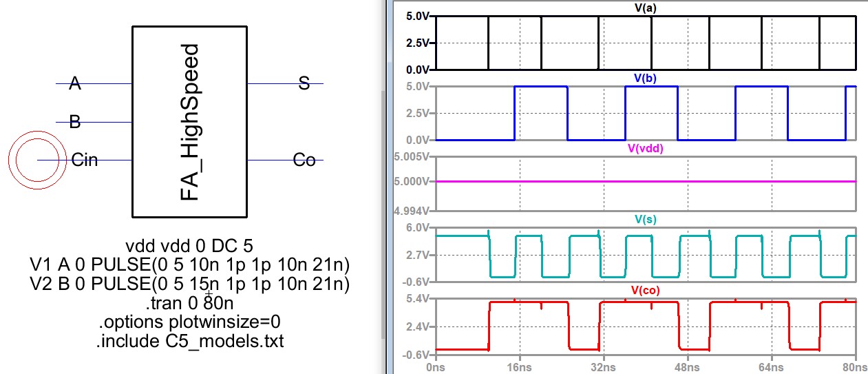Select the .include C5_models.txt directive

[x=190, y=341]
